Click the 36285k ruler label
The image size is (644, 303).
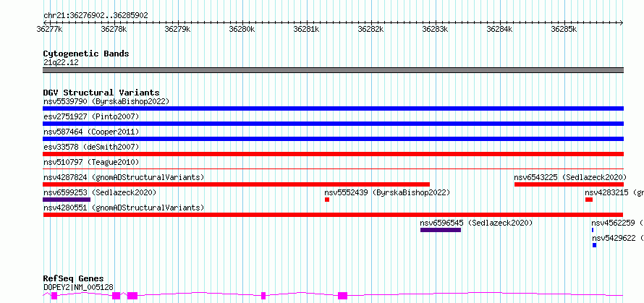pos(564,29)
